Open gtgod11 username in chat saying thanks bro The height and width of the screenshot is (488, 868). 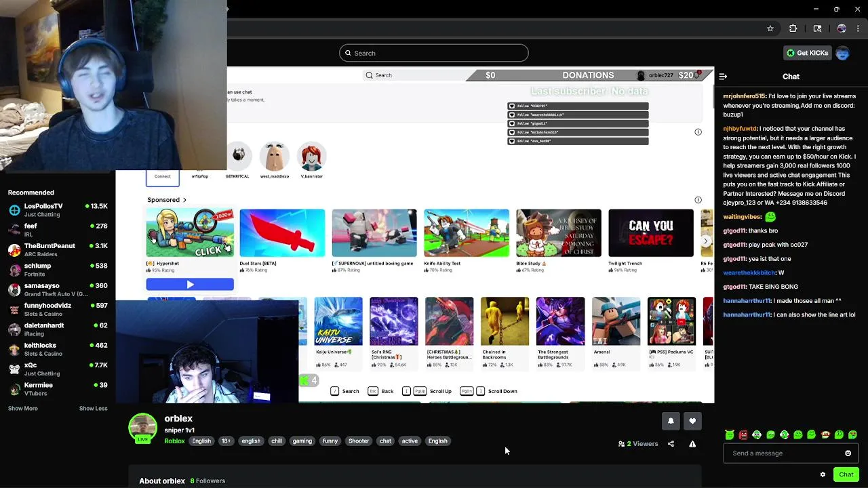[734, 231]
